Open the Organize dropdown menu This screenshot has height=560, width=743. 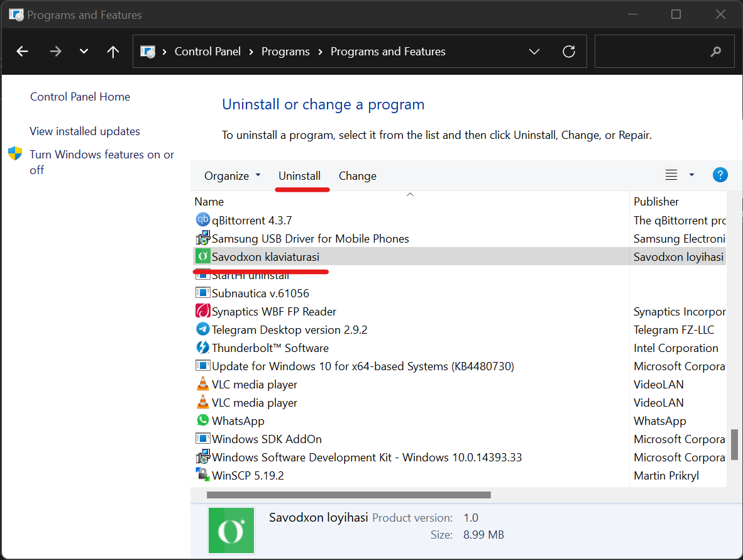pyautogui.click(x=232, y=176)
